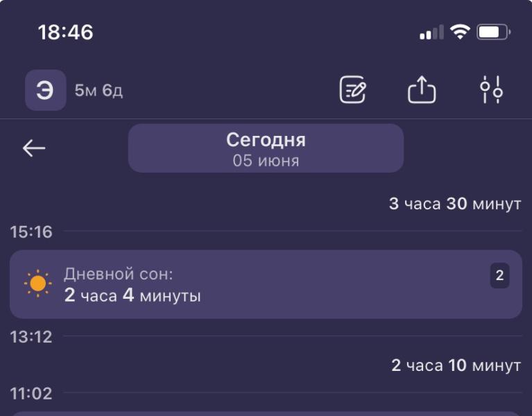Open the 'Сегодня 05 июня' date selector
Screen dimensions: 532x416
click(x=266, y=148)
